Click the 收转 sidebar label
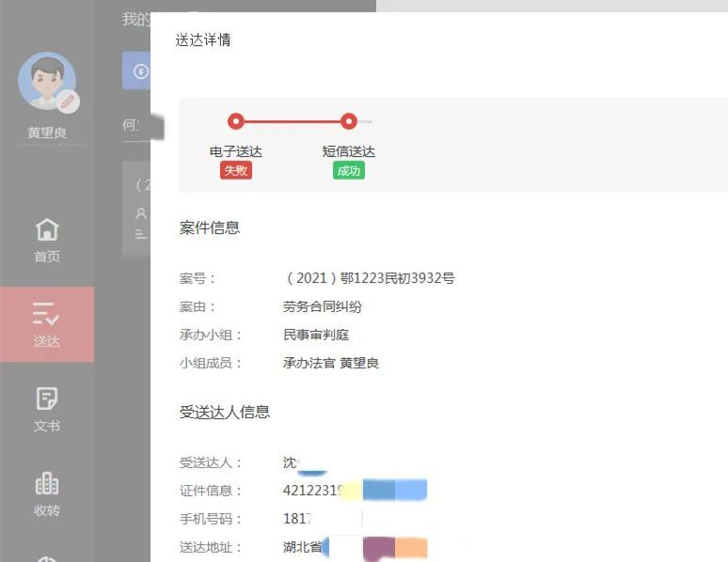 click(x=47, y=510)
